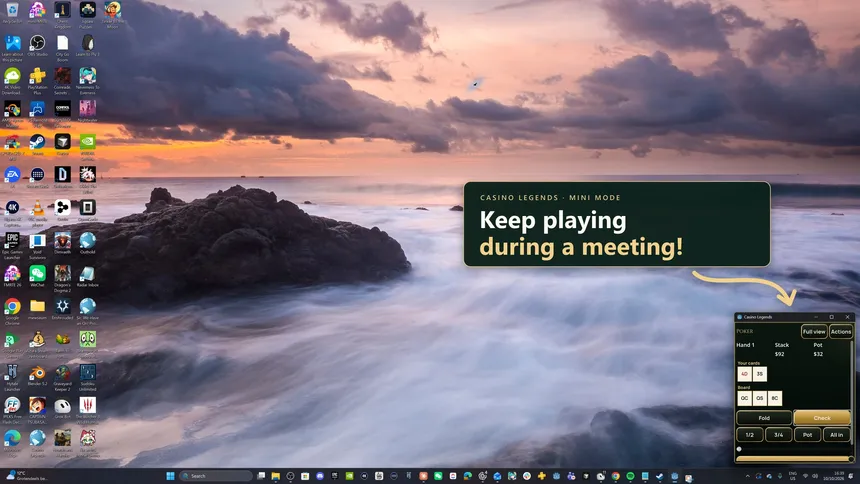Viewport: 860px width, 484px height.
Task: Open the NVIDIA desktop shortcut
Action: point(87,144)
